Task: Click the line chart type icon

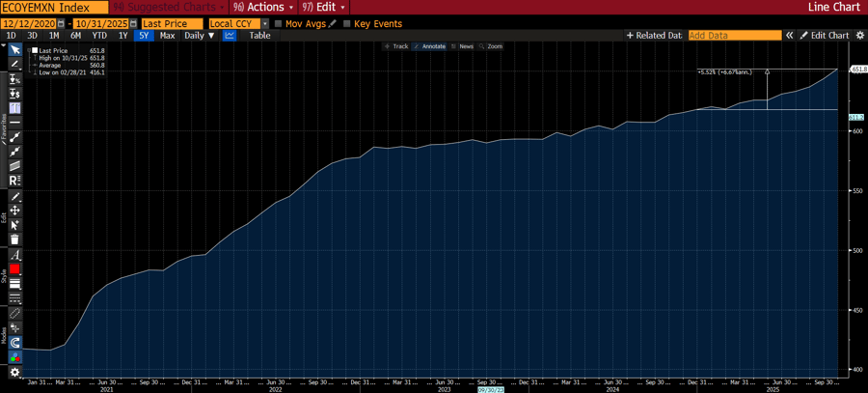Action: point(230,36)
